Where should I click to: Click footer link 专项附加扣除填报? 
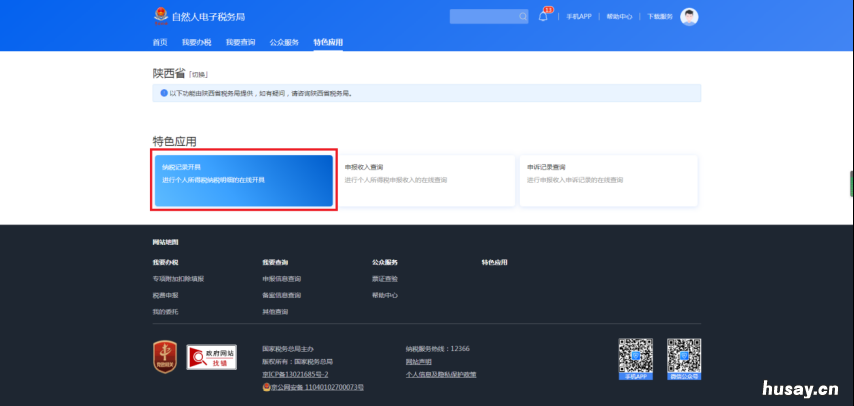(178, 279)
